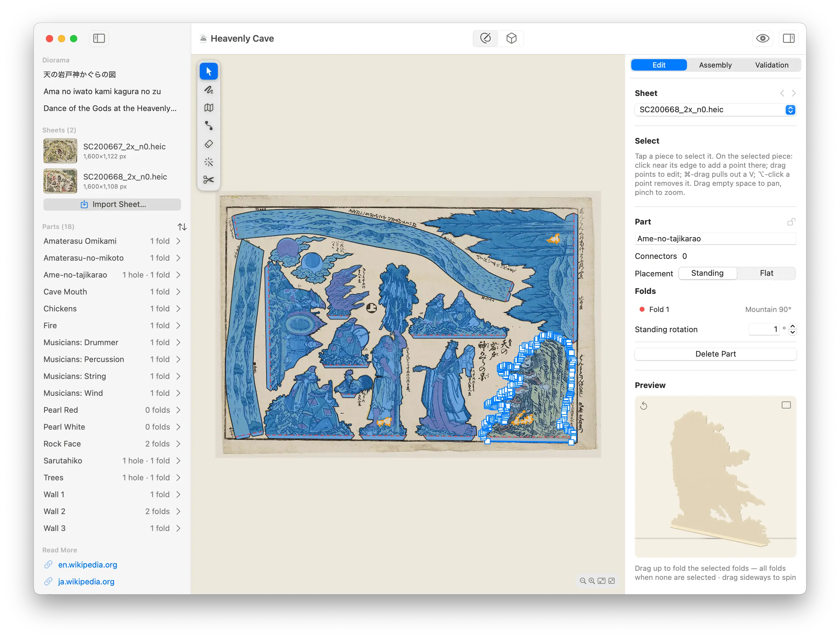Set placement to Standing
840x639 pixels.
pos(707,273)
